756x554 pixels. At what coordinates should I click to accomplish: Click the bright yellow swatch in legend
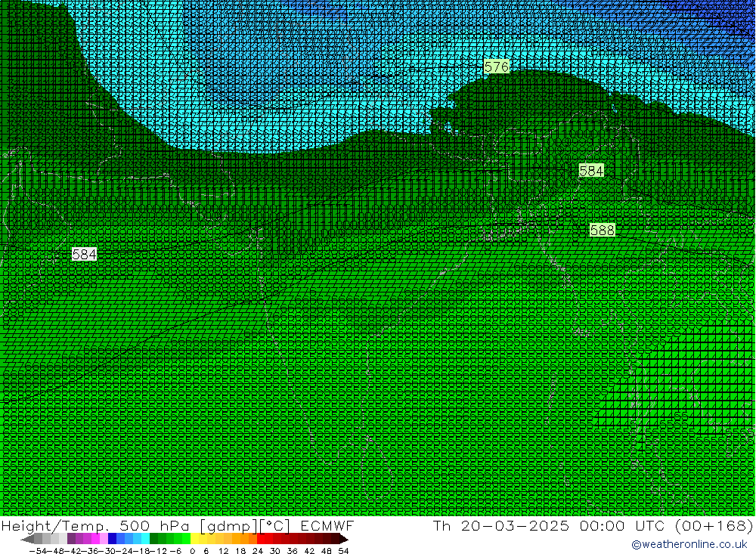(195, 539)
